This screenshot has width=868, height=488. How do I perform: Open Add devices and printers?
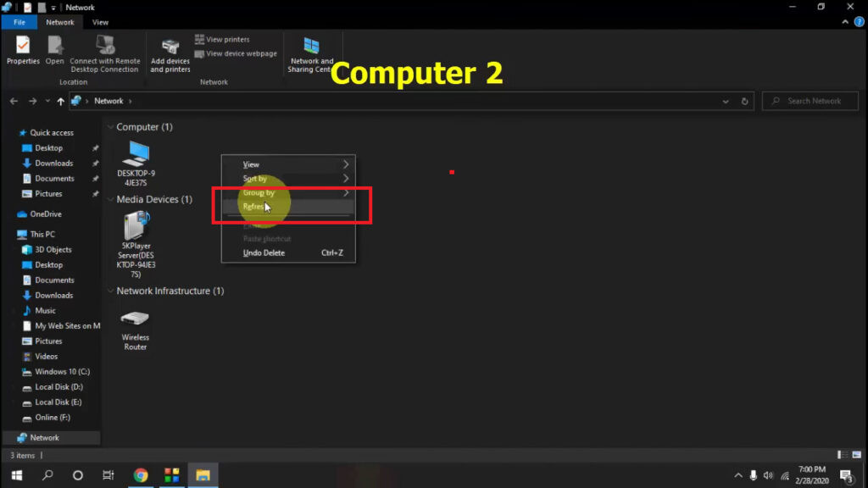coord(170,53)
